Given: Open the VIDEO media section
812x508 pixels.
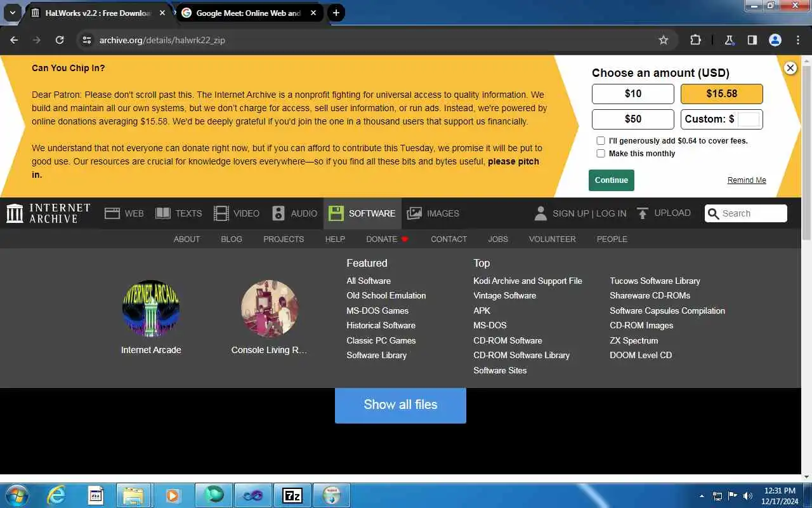Looking at the screenshot, I should click(236, 213).
